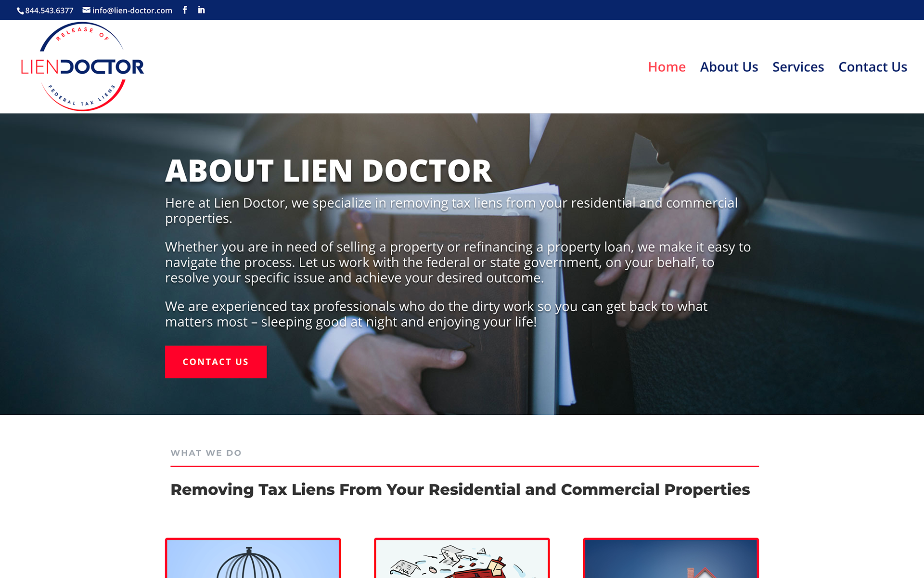The width and height of the screenshot is (924, 578).
Task: Open the flying papers cartoon card
Action: 462,558
